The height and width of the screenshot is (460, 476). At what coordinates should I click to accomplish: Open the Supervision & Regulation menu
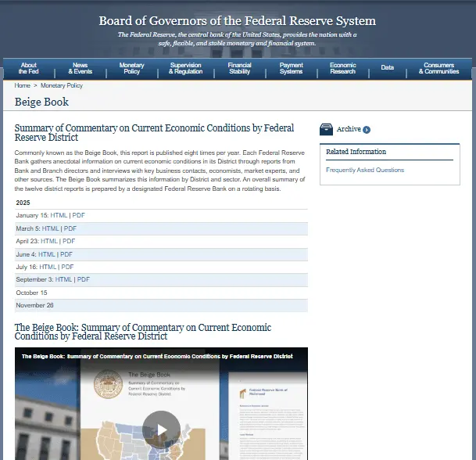(185, 68)
